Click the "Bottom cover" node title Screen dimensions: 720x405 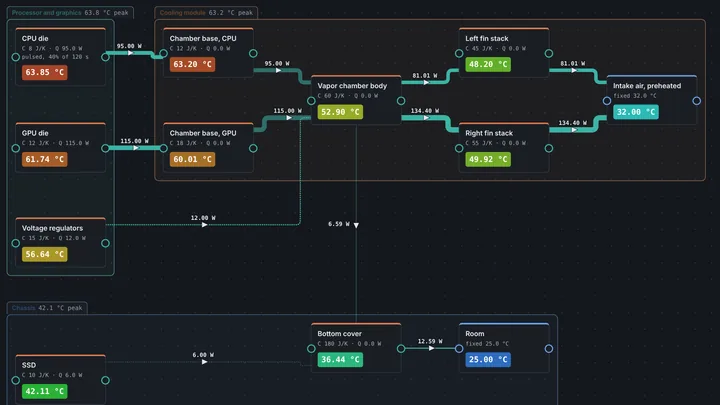point(339,334)
